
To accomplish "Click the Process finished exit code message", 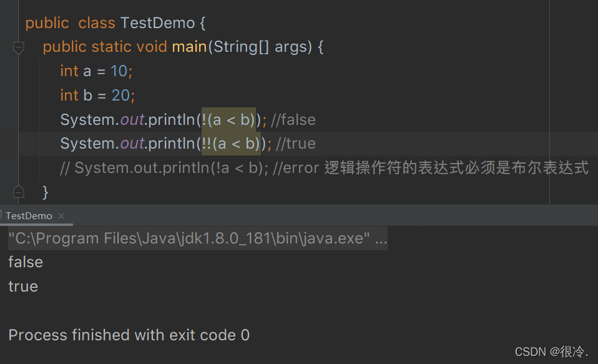I will pos(129,335).
